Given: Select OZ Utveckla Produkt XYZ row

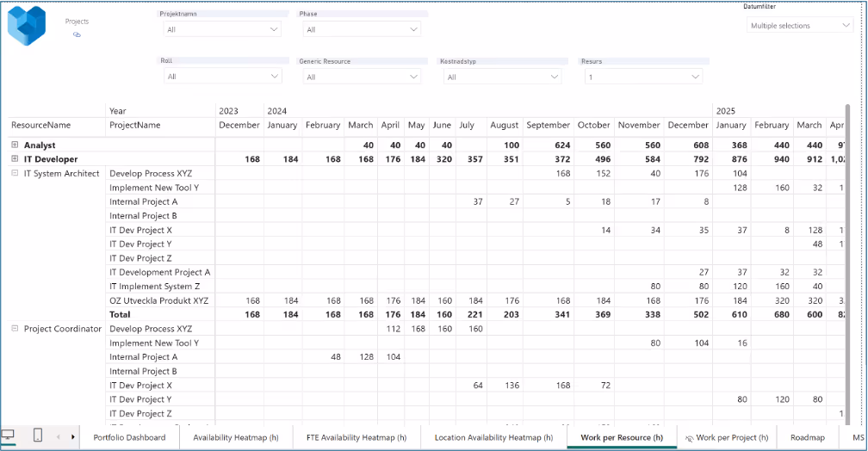Looking at the screenshot, I should click(x=158, y=300).
